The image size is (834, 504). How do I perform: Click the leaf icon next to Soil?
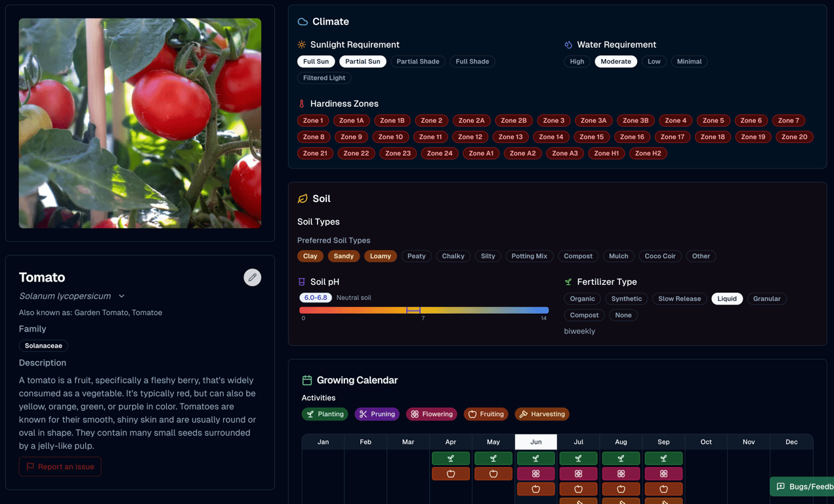tap(302, 199)
